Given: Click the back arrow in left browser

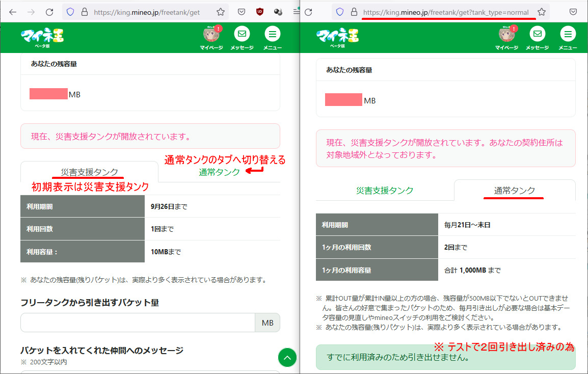Looking at the screenshot, I should (13, 12).
